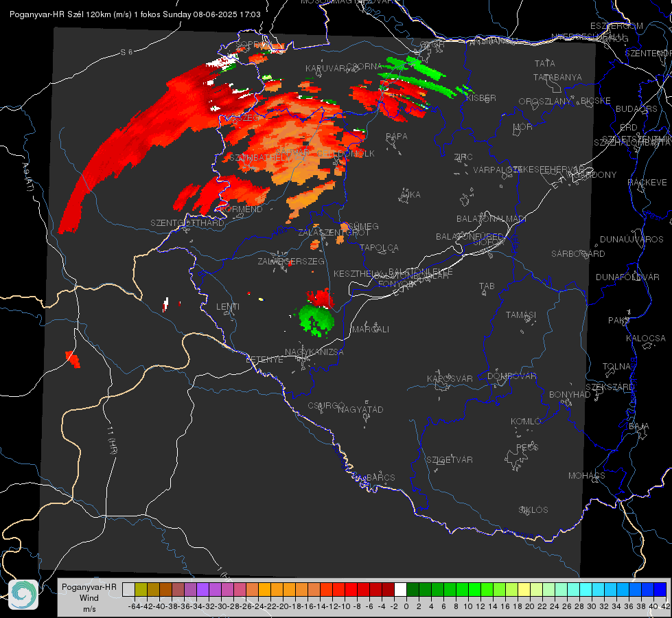This screenshot has height=618, width=672.
Task: Click the swirl logo beside the legend
Action: [23, 595]
